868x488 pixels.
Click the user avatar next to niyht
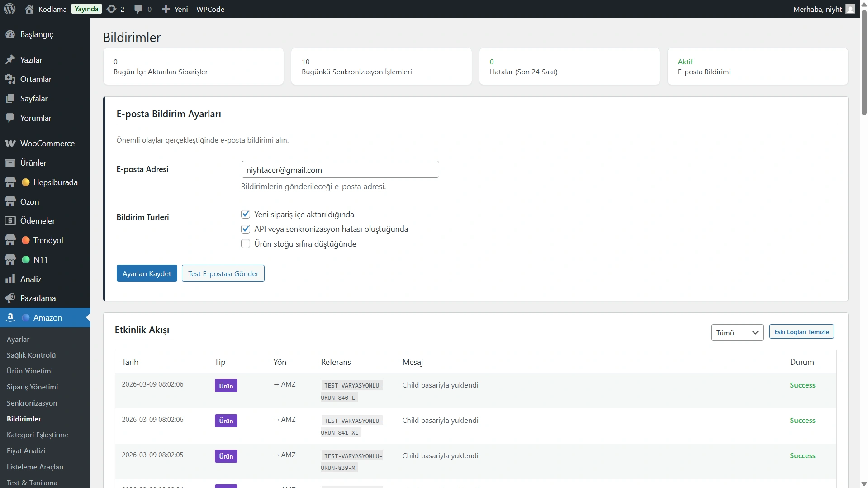[850, 9]
